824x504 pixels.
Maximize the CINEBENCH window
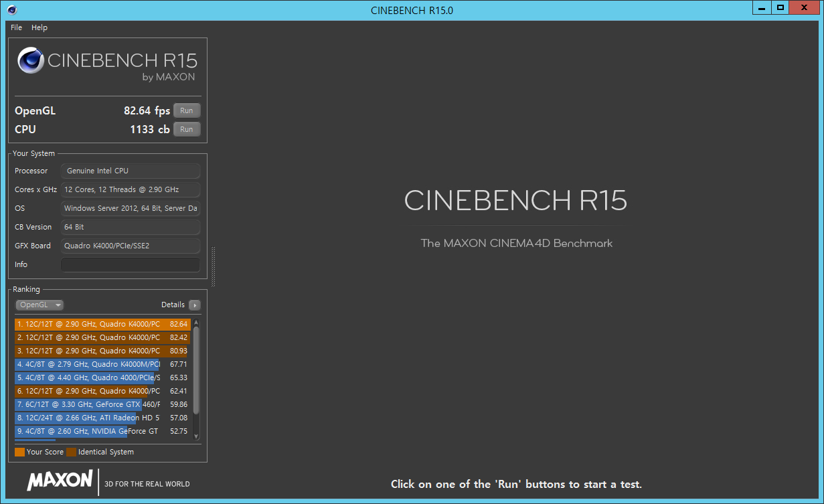[x=780, y=7]
